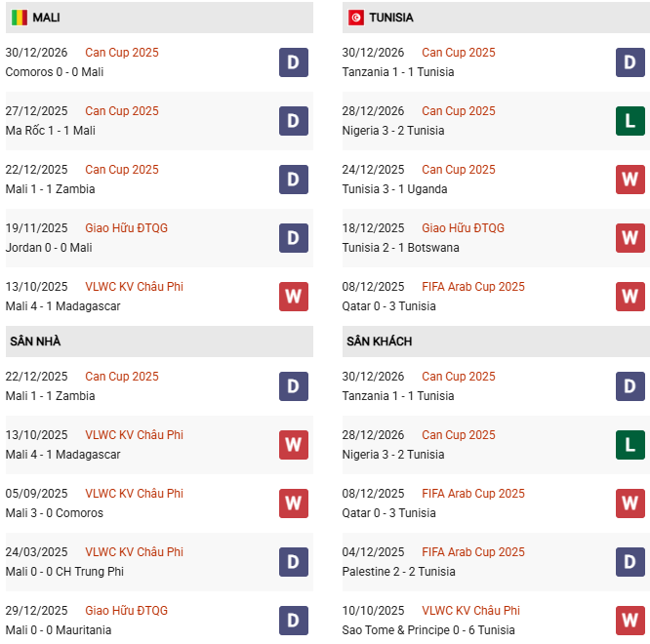Open Giao Hữu ĐTQG link for Jordan match

(127, 228)
